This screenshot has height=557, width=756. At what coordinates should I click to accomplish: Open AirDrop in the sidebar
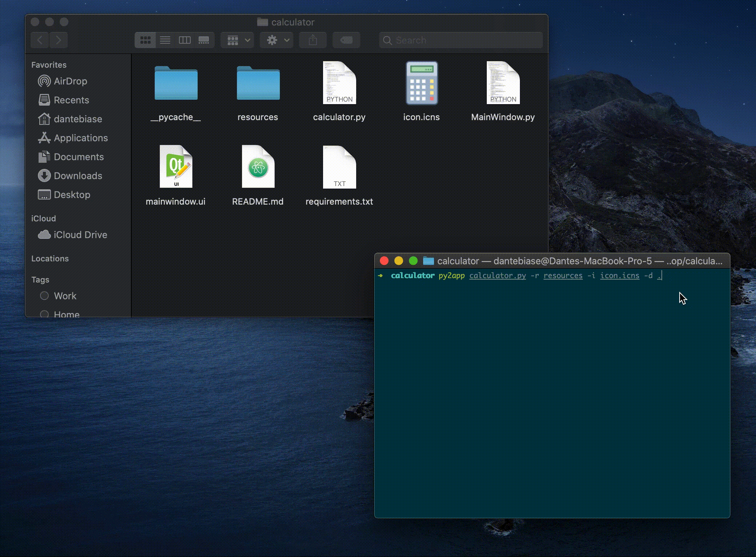[x=70, y=81]
